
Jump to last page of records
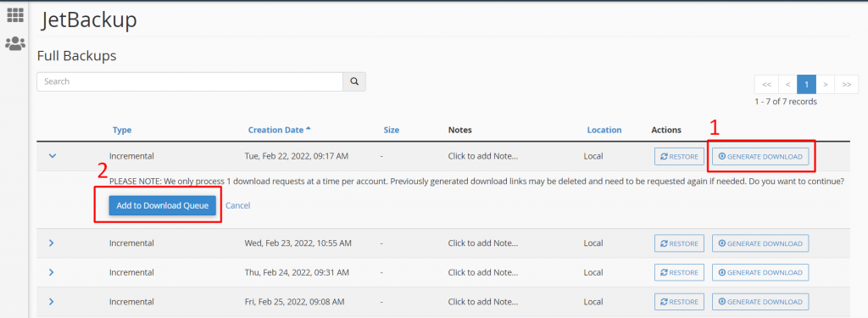(x=847, y=84)
